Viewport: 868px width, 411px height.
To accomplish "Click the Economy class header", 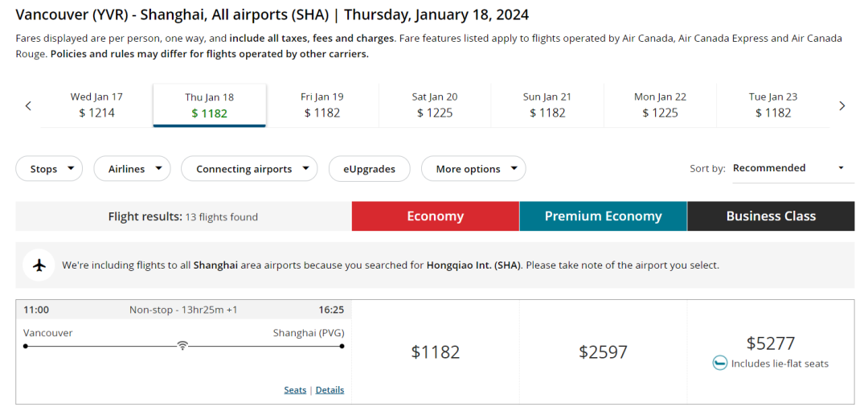I will (x=435, y=216).
